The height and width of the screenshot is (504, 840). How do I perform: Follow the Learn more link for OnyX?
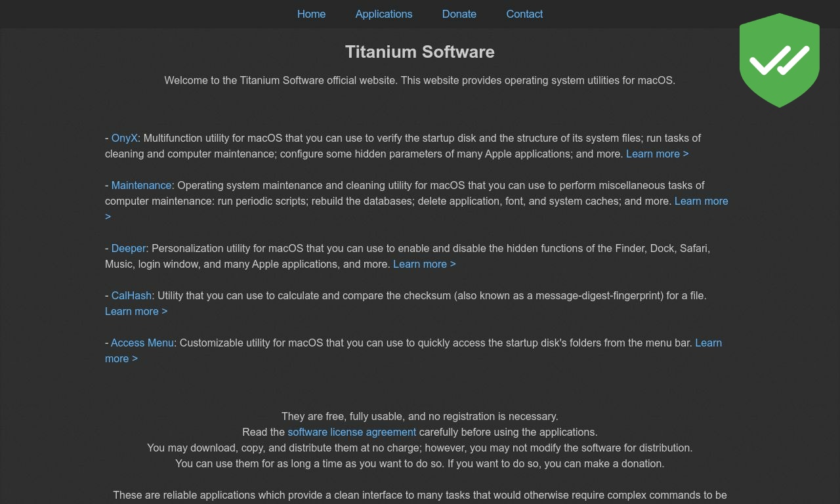click(x=657, y=154)
